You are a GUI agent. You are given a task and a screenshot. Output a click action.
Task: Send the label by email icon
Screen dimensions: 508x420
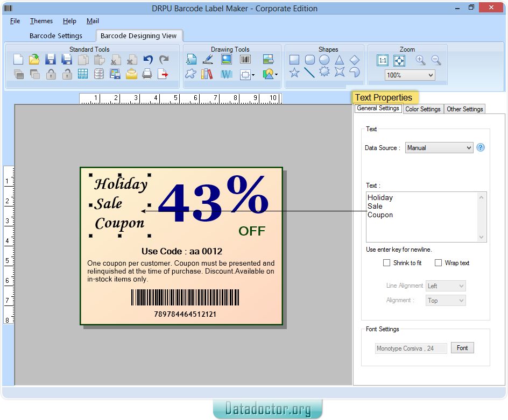point(131,74)
